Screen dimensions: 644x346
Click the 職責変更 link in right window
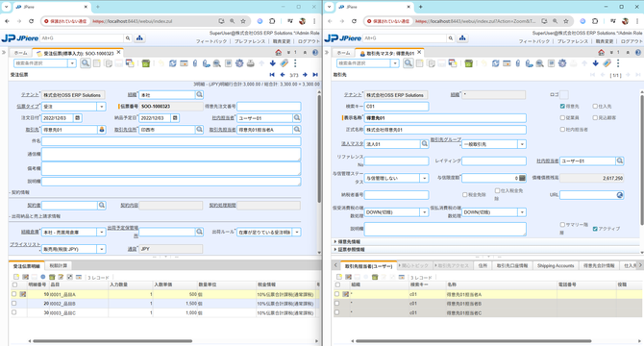tap(605, 41)
